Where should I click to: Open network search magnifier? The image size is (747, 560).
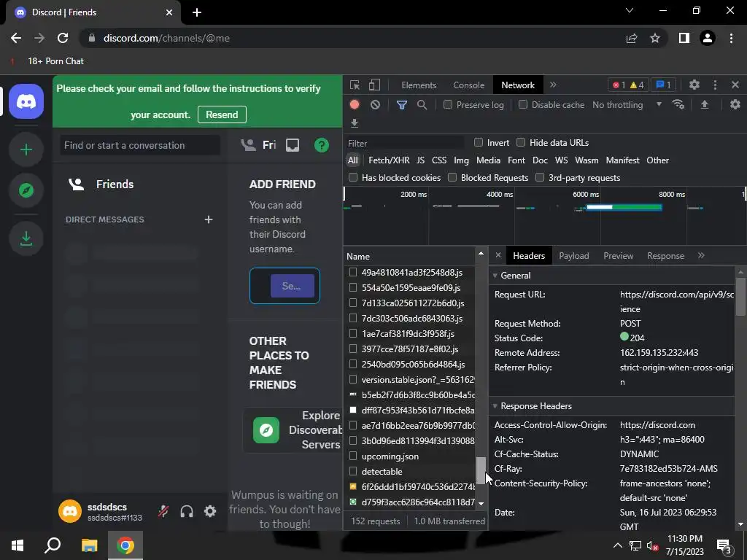pos(422,105)
